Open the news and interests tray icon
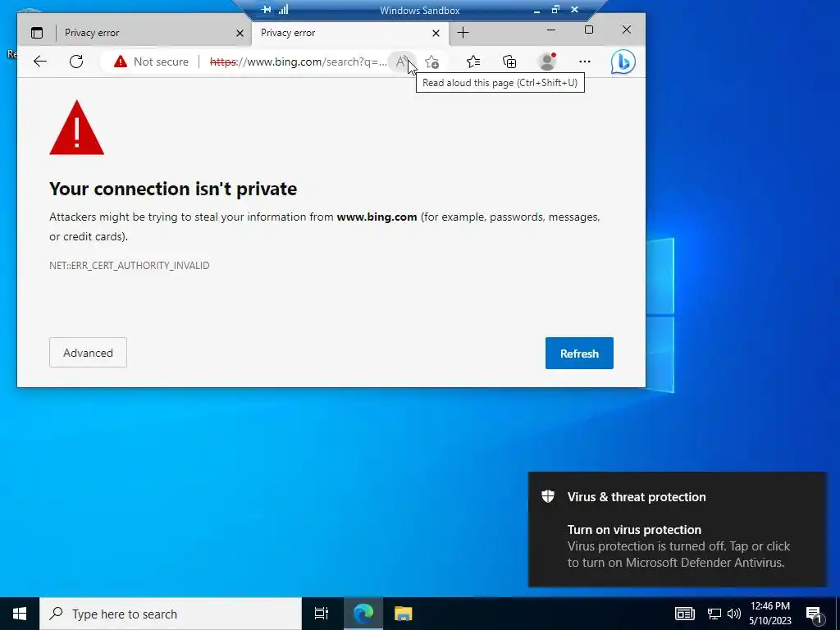The height and width of the screenshot is (630, 840). (x=685, y=614)
